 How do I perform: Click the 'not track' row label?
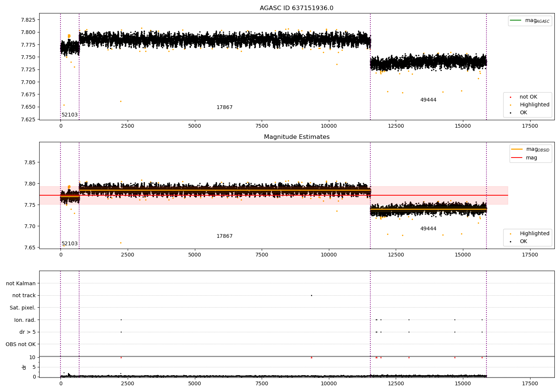24,296
